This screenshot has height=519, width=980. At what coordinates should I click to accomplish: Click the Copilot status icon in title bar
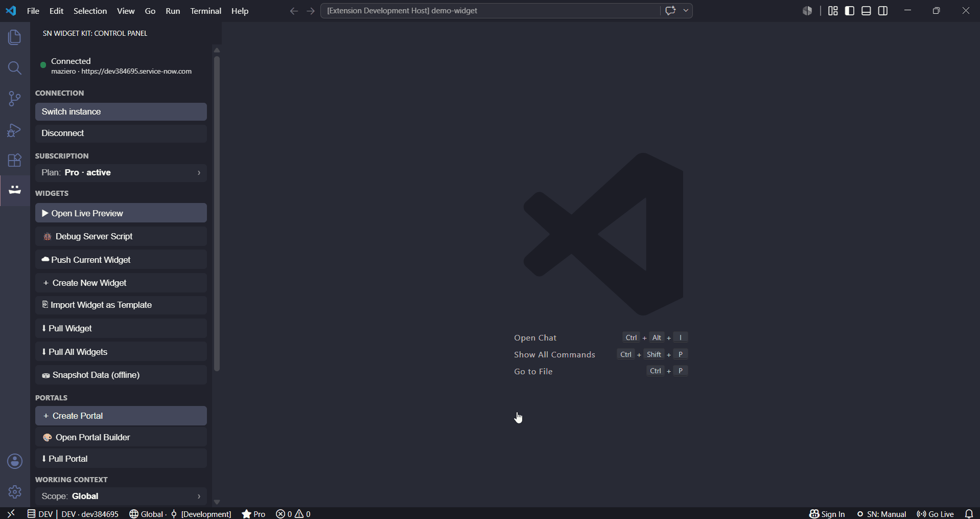tap(807, 11)
